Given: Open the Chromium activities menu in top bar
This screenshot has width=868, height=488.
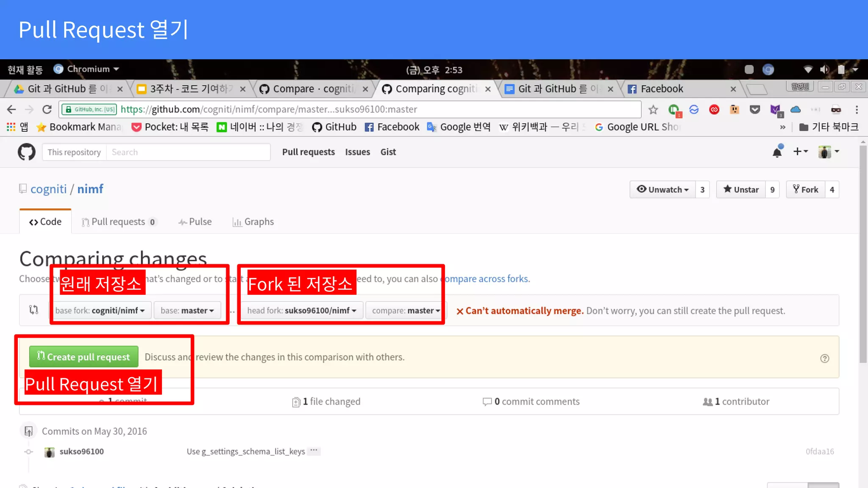Looking at the screenshot, I should (x=86, y=69).
